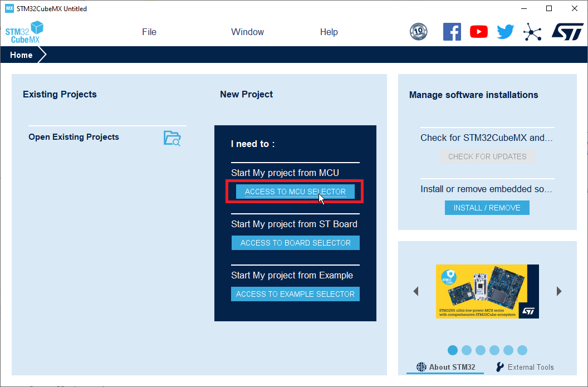
Task: Click the ST company logo
Action: 567,32
